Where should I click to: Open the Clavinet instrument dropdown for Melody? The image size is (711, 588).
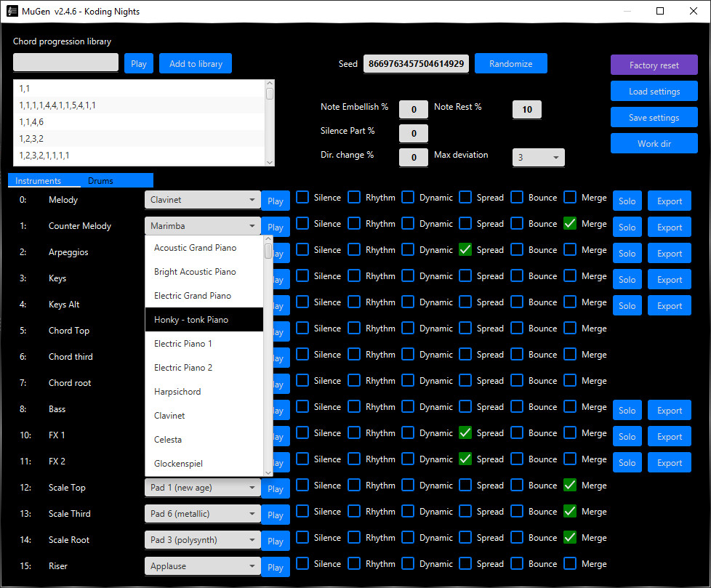(x=202, y=199)
